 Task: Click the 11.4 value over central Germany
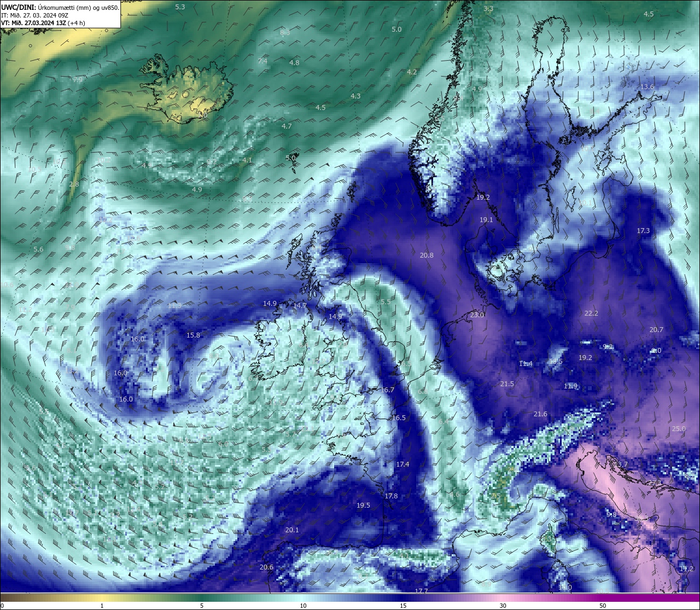click(526, 364)
